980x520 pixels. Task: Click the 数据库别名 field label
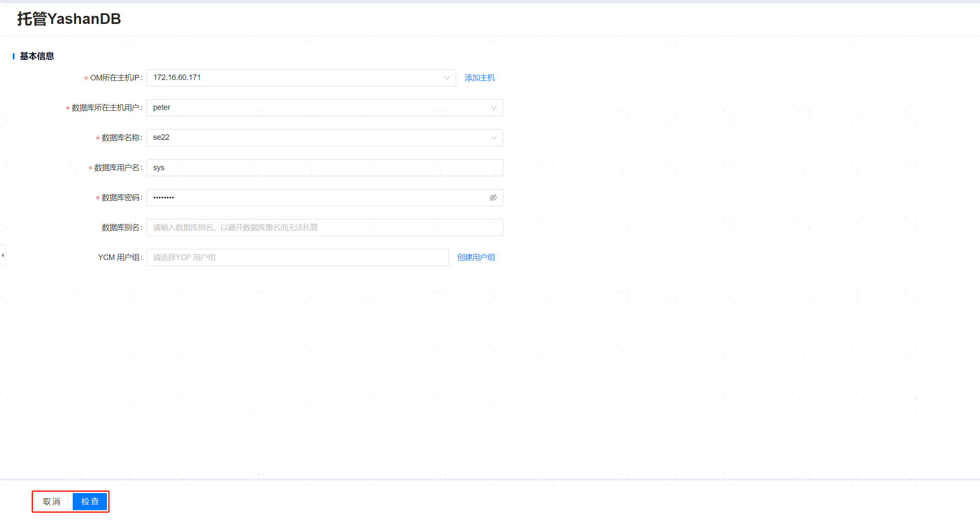click(121, 227)
